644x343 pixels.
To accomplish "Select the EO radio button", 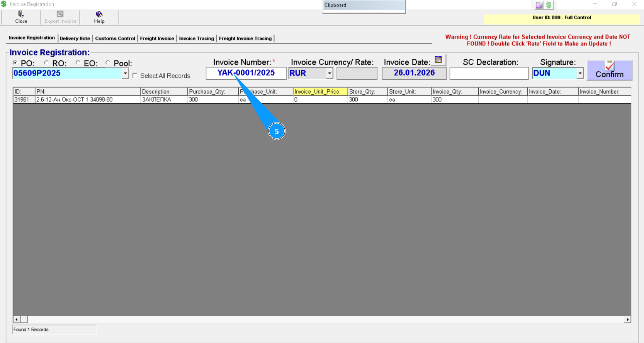I will tap(78, 63).
